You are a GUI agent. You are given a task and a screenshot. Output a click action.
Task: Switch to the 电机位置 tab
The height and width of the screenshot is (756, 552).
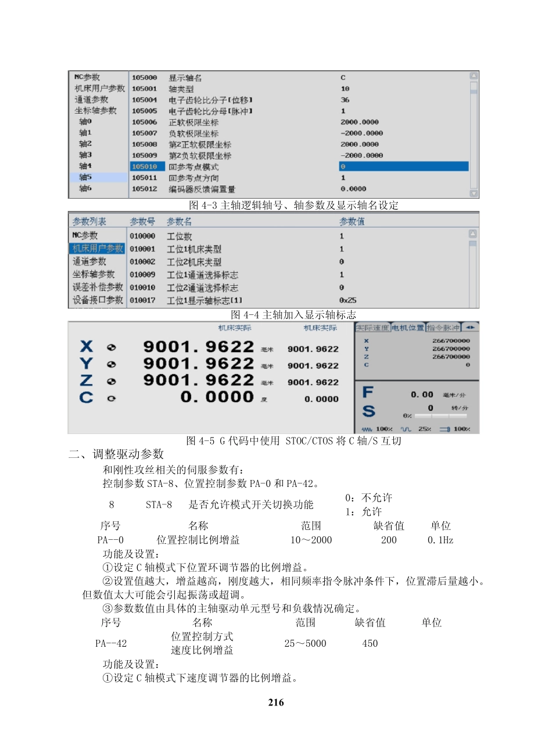click(408, 328)
